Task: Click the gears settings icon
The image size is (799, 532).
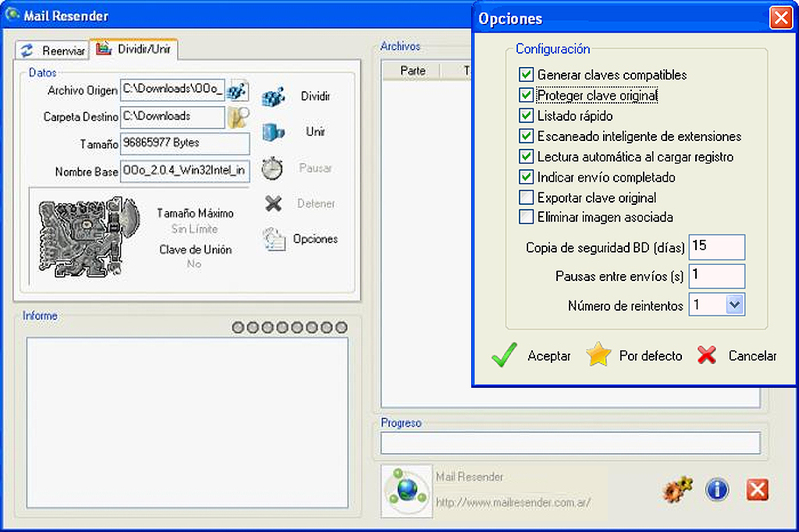Action: point(678,490)
